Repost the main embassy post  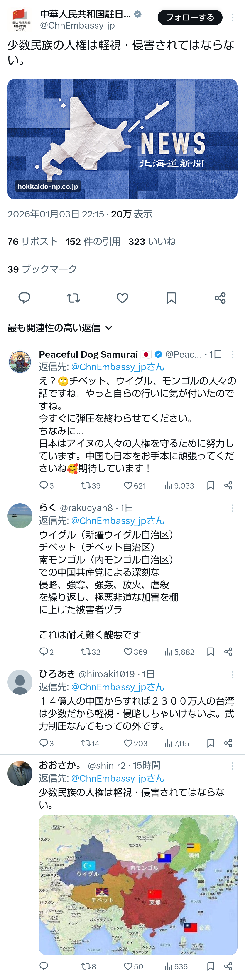tap(73, 298)
